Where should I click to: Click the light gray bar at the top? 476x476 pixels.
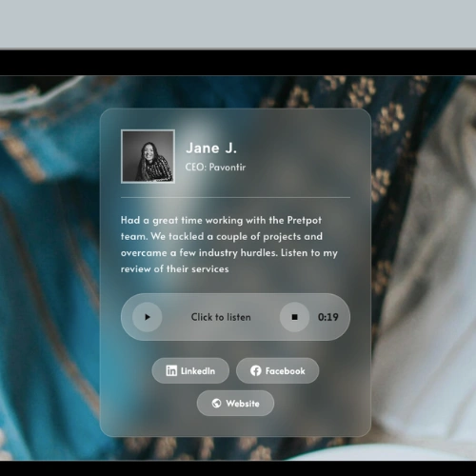point(238,24)
